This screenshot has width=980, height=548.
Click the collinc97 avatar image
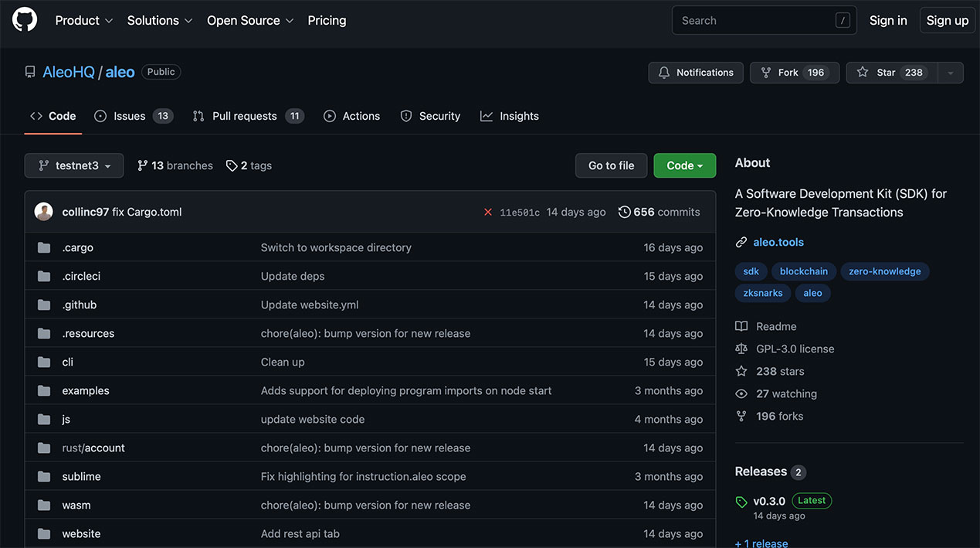coord(44,212)
